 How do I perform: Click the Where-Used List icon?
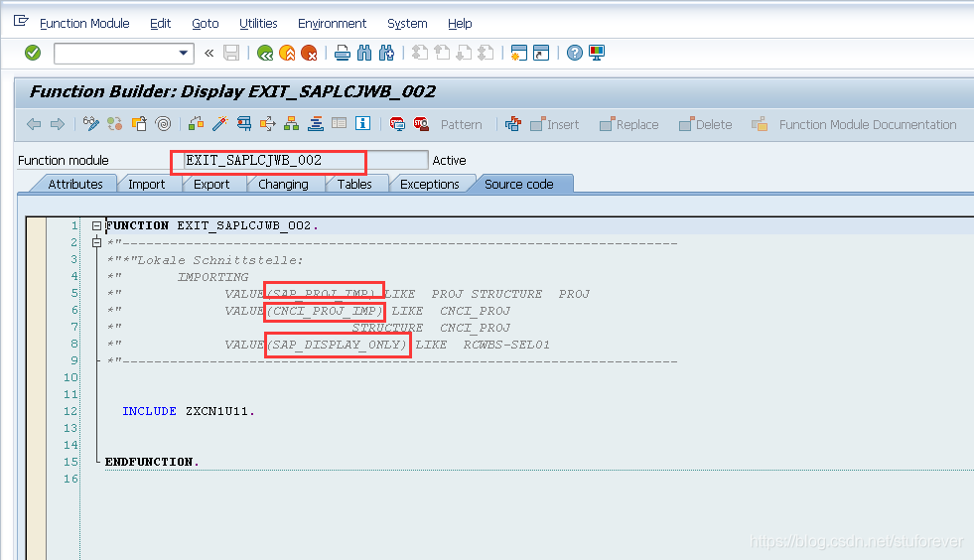[268, 124]
